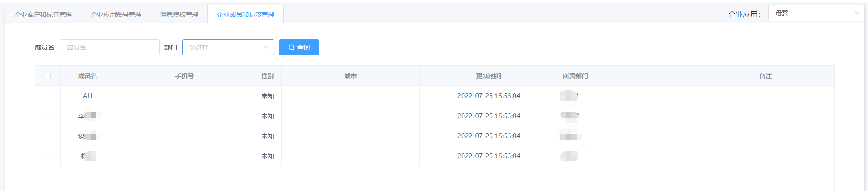Screen dimensions: 868x191
Task: Click the 部门 dropdown chevron arrow
Action: (266, 47)
